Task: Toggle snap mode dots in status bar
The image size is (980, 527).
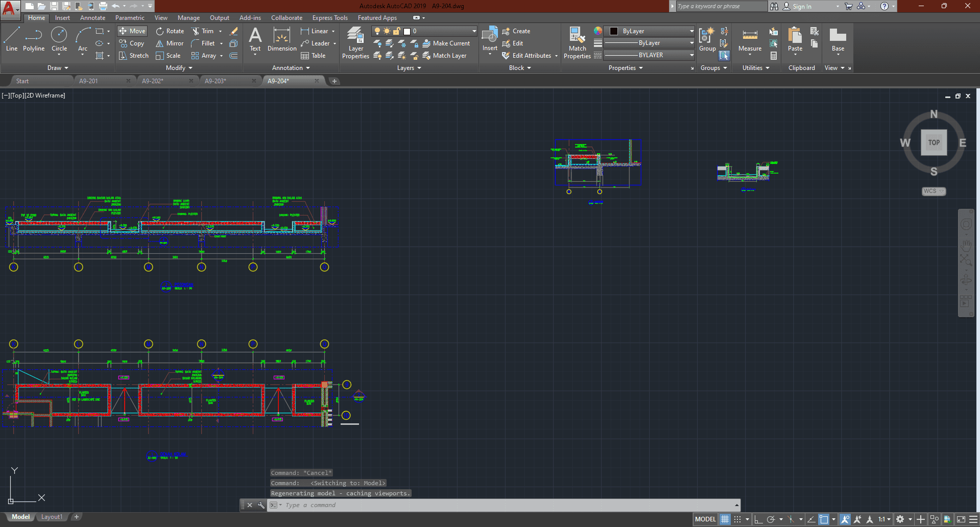Action: click(737, 519)
